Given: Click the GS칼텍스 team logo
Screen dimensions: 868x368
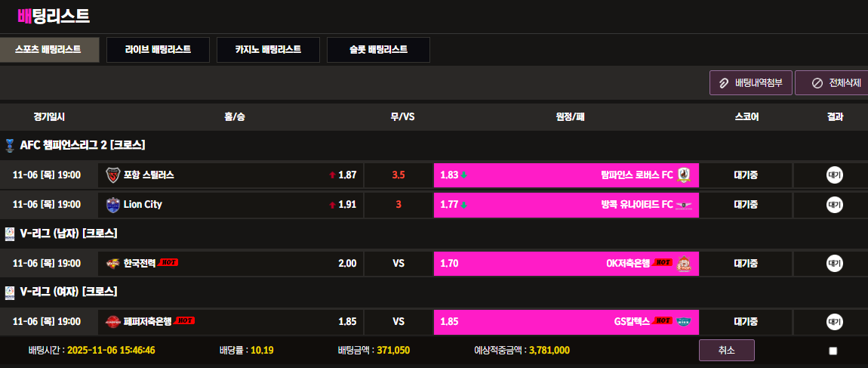Looking at the screenshot, I should tap(684, 321).
